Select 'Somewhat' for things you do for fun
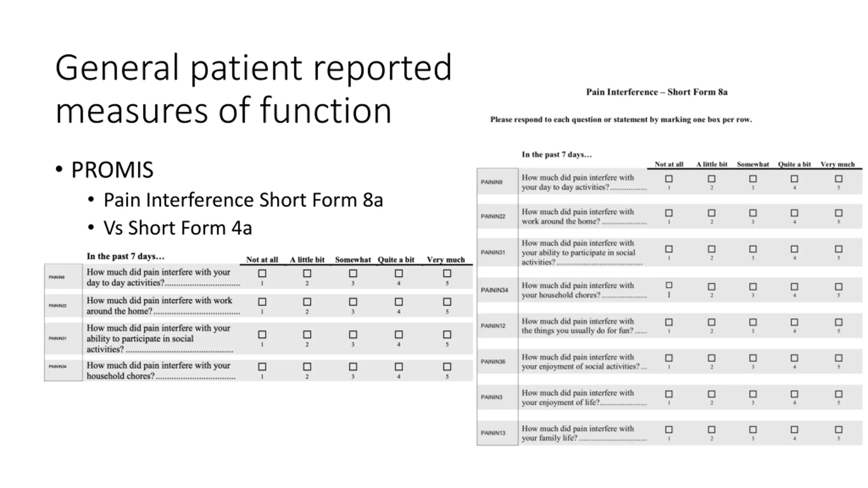This screenshot has height=488, width=868. tap(753, 322)
